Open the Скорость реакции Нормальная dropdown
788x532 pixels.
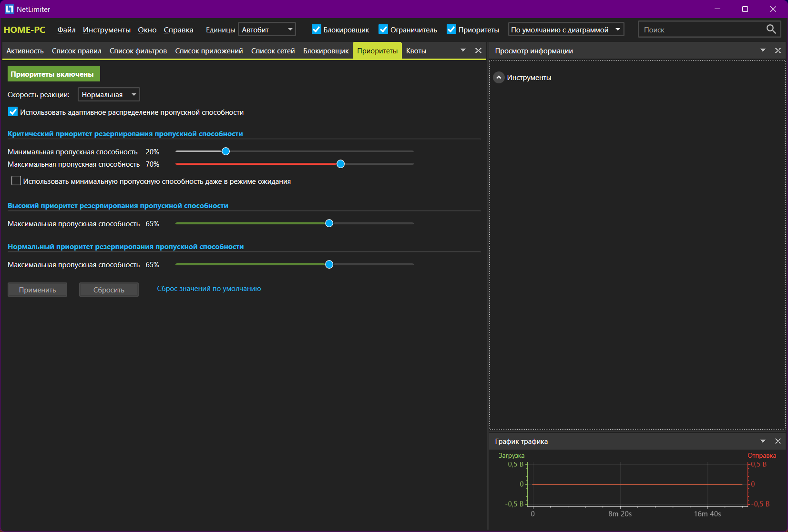click(x=109, y=95)
